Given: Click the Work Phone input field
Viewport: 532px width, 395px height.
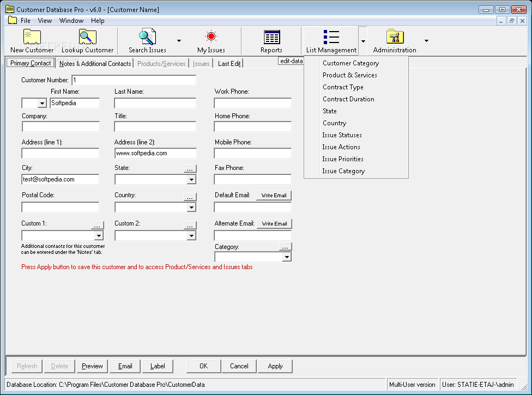Looking at the screenshot, I should [x=253, y=103].
